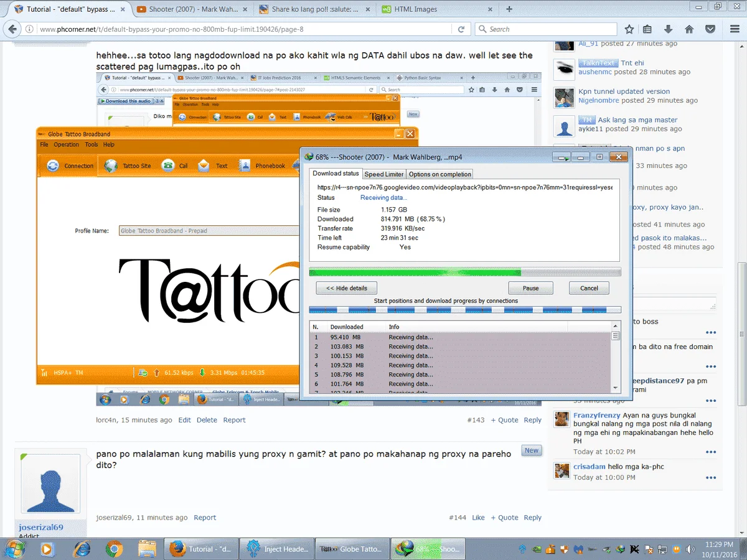747x560 pixels.
Task: Open Windows Explorer folder on the taskbar
Action: coord(147,549)
